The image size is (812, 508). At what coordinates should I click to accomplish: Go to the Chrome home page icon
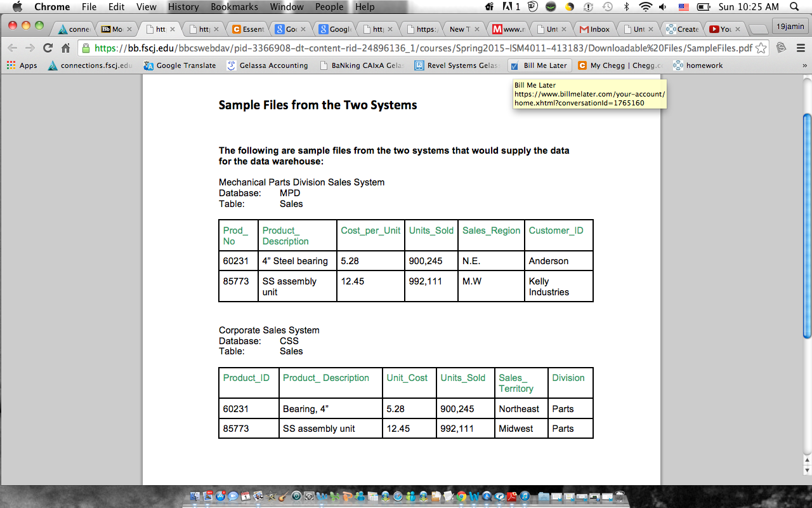click(65, 48)
